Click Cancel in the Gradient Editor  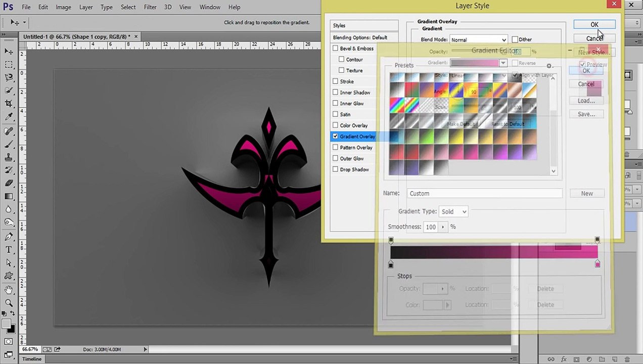coord(586,84)
